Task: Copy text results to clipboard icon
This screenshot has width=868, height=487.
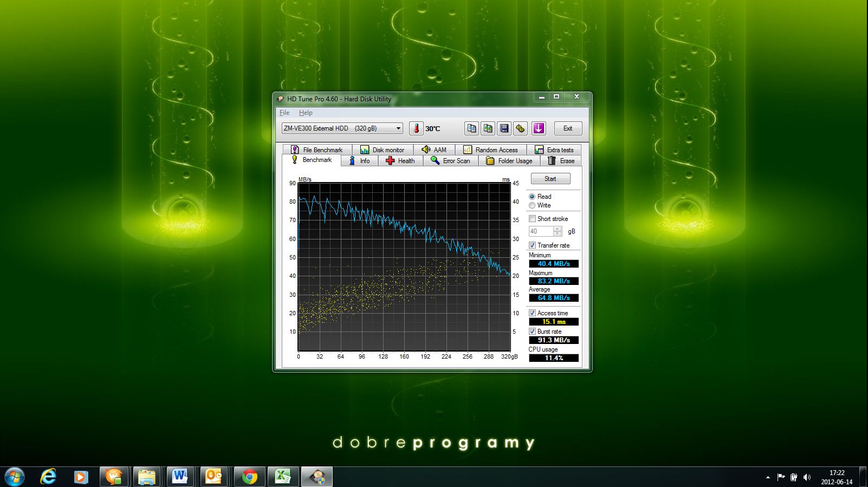Action: [x=471, y=128]
